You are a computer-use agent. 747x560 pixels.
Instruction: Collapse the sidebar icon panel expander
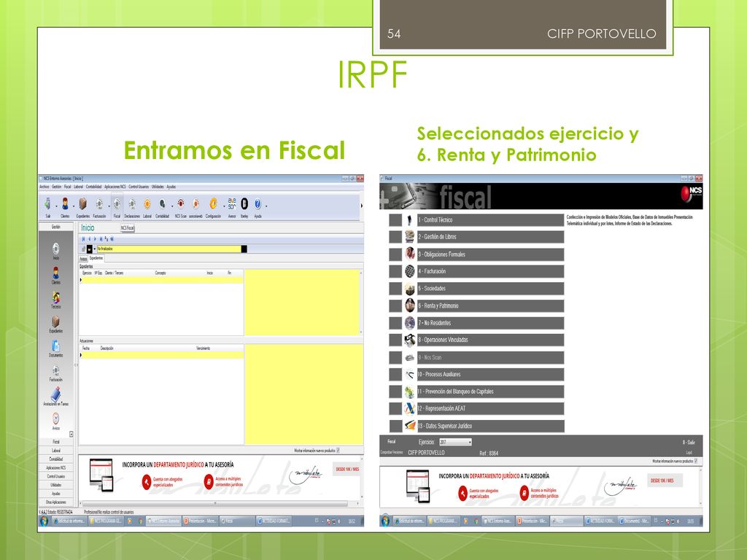[71, 434]
